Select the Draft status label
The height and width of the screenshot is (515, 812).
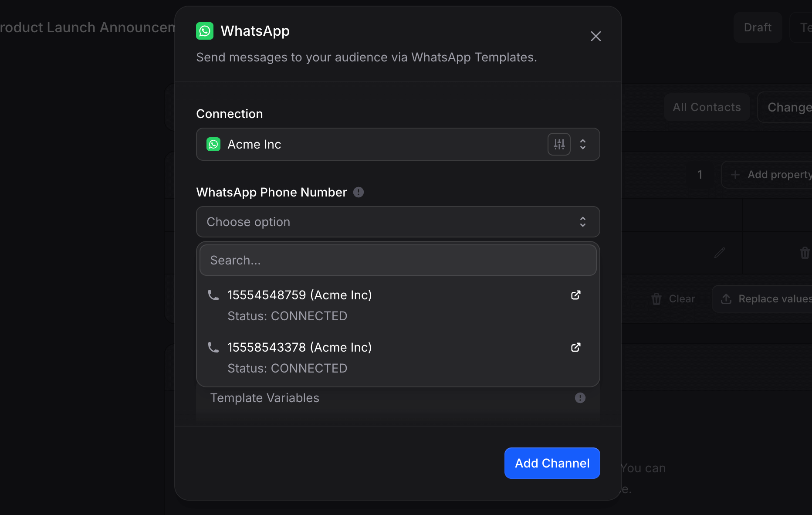pos(757,27)
